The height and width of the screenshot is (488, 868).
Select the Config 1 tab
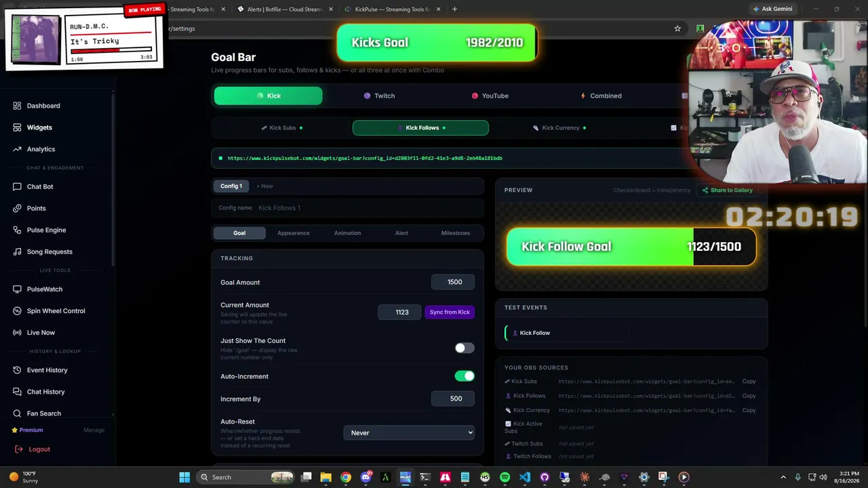pos(231,186)
